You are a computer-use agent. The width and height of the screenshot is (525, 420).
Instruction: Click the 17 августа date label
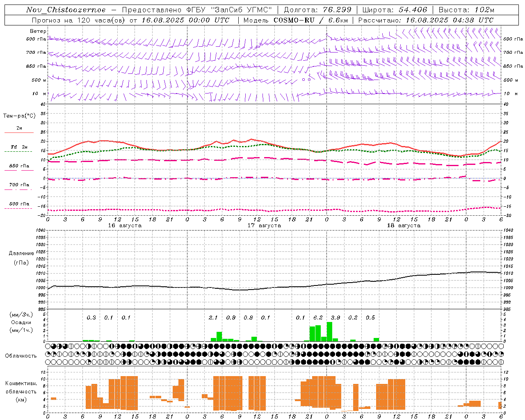tap(264, 226)
